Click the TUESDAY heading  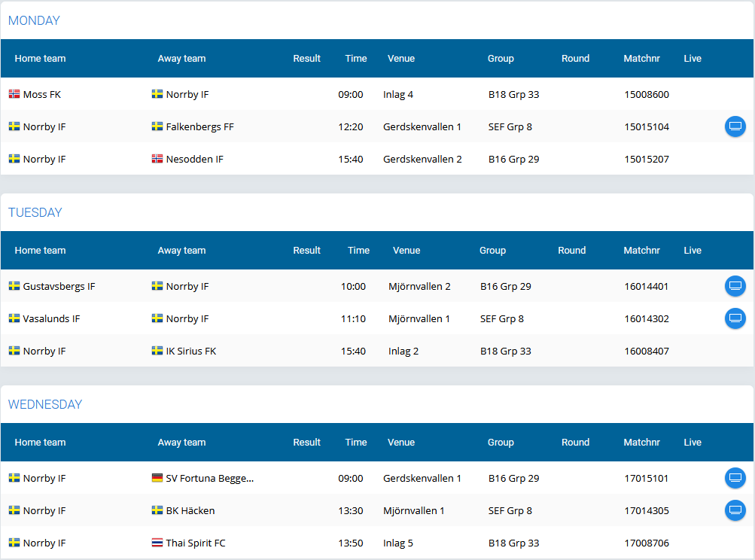point(35,212)
